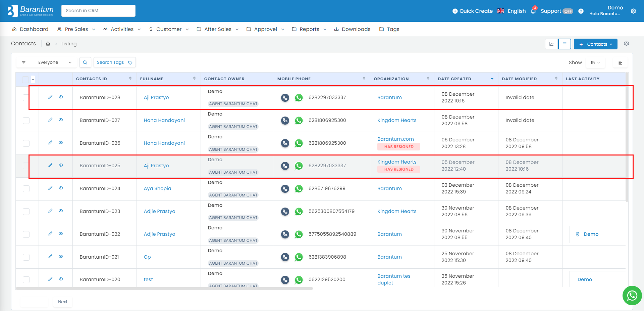Tick the select-all header checkbox
The image size is (644, 311).
coord(25,79)
